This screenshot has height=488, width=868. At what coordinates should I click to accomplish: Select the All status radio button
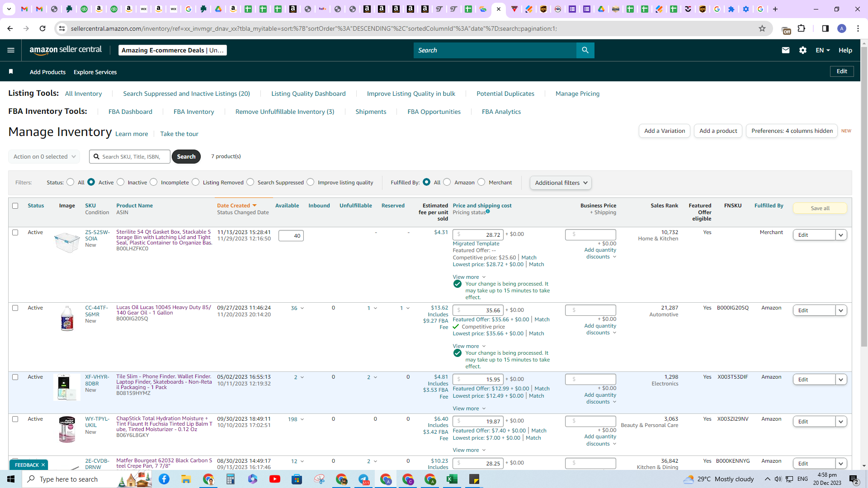70,182
